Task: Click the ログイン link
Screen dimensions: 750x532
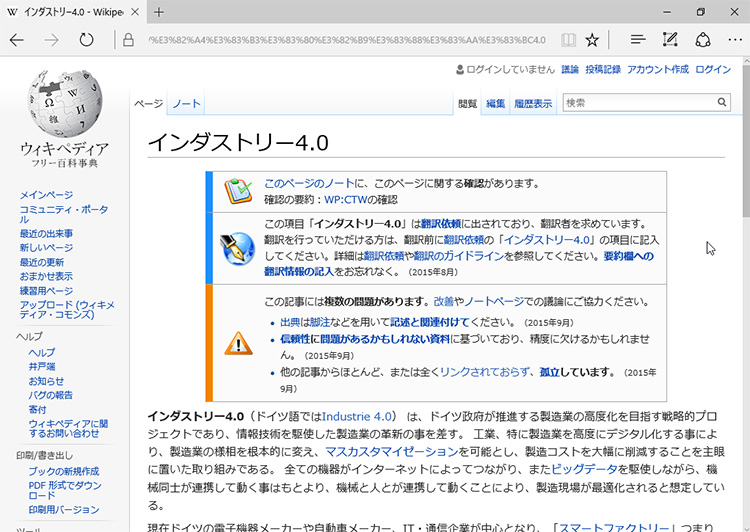Action: coord(713,69)
